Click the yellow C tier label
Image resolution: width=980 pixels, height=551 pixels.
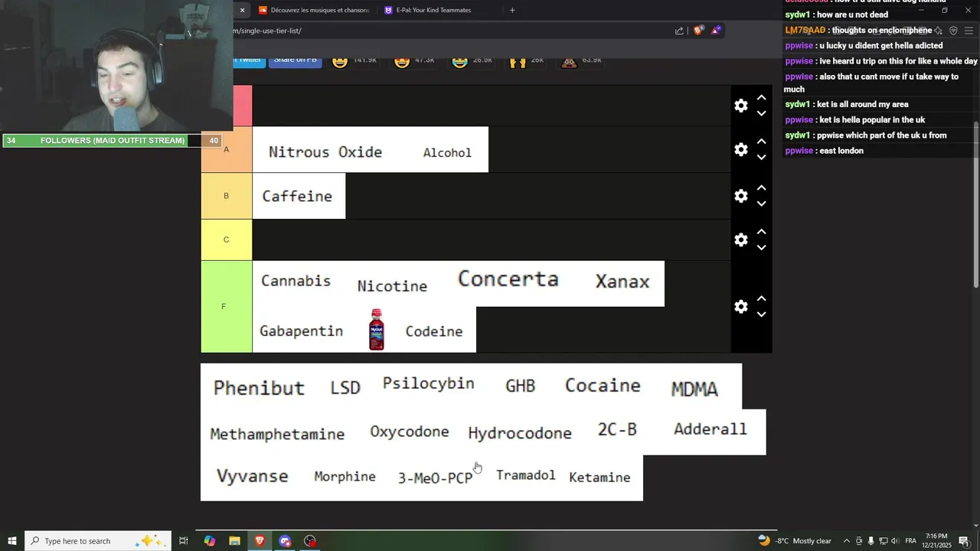pyautogui.click(x=226, y=240)
